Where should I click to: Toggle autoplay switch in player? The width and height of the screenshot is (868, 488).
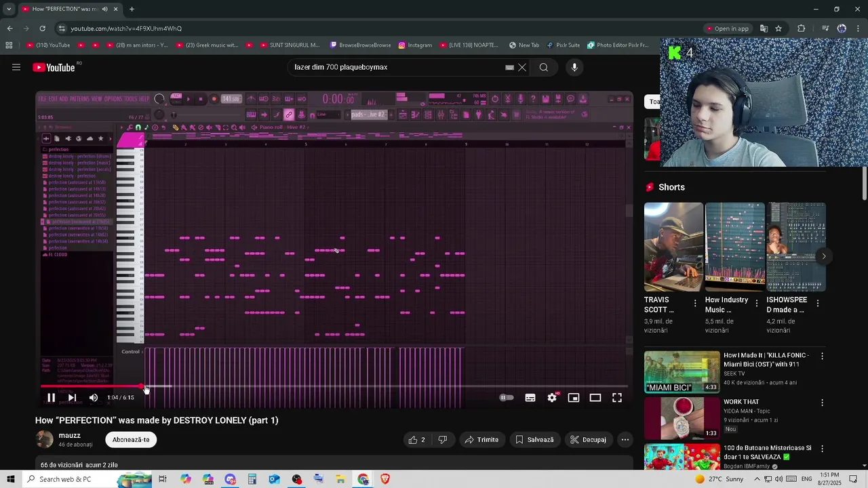tap(507, 398)
